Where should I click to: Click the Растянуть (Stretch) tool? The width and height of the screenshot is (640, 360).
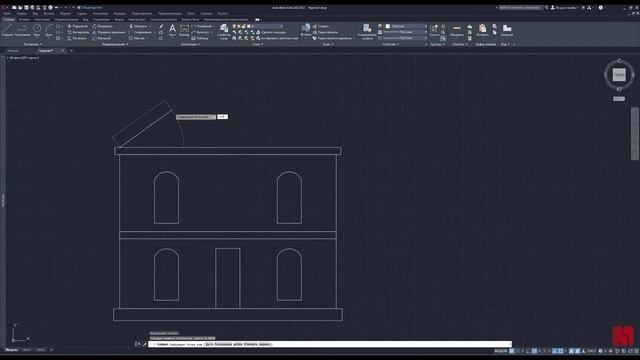pos(77,38)
